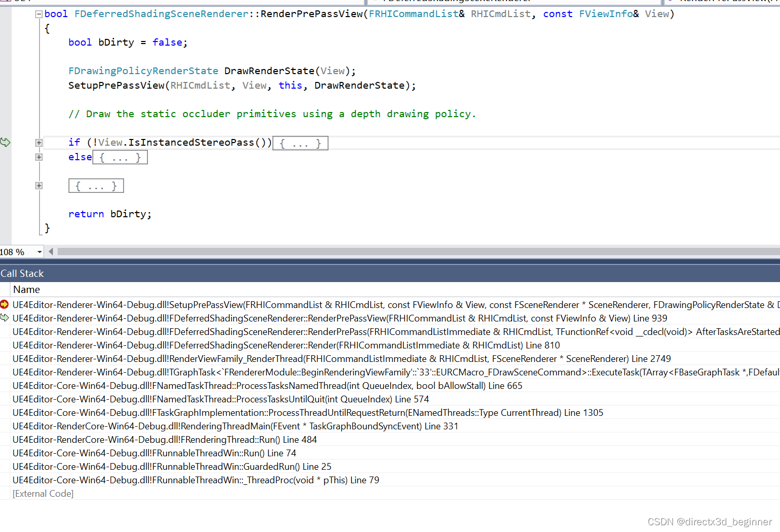The image size is (780, 532).
Task: Click the collapsed { ... } after the if statement
Action: coord(300,143)
